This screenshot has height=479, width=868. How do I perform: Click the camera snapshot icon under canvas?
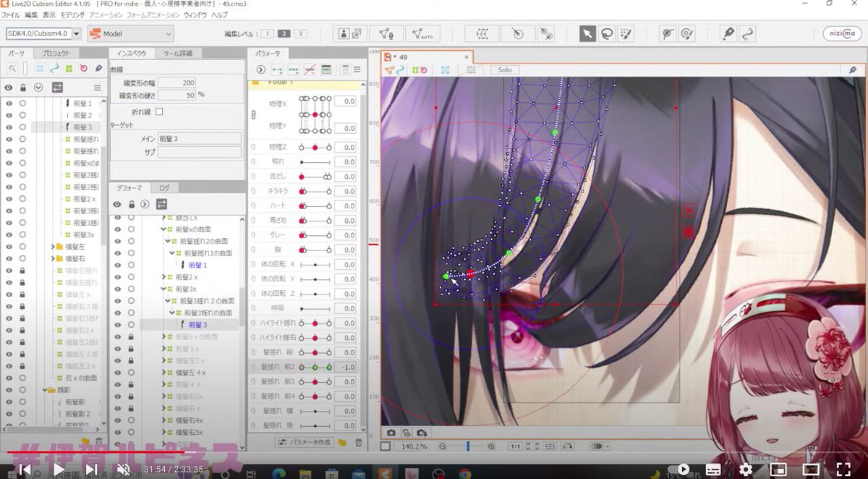[391, 433]
